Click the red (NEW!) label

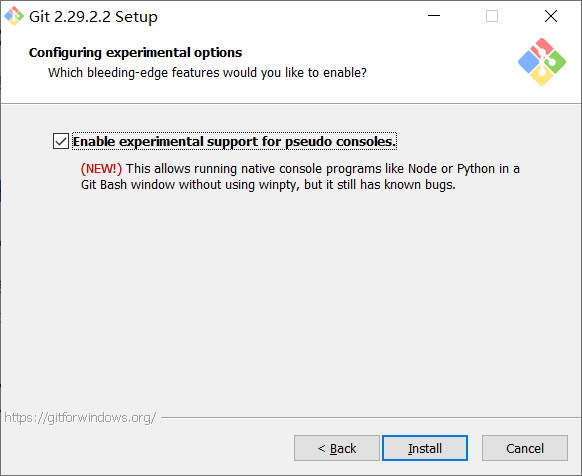tap(101, 169)
